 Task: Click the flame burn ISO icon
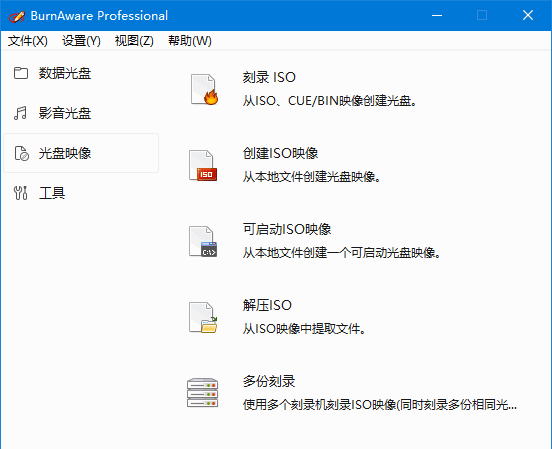click(204, 89)
